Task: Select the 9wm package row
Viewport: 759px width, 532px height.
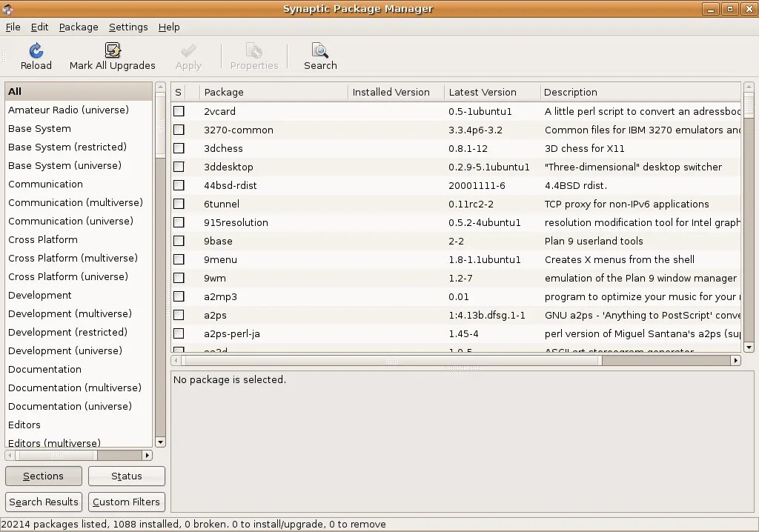Action: (x=456, y=278)
